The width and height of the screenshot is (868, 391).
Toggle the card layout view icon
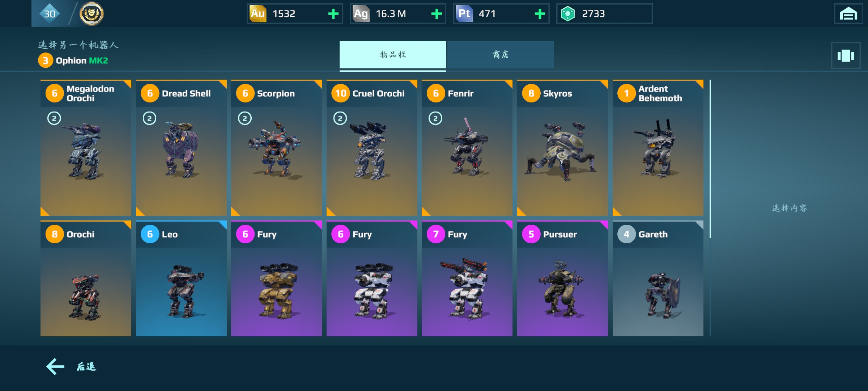[846, 55]
